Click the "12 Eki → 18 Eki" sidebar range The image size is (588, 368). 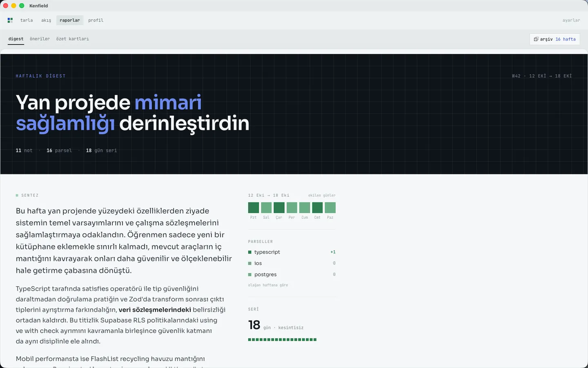[269, 195]
